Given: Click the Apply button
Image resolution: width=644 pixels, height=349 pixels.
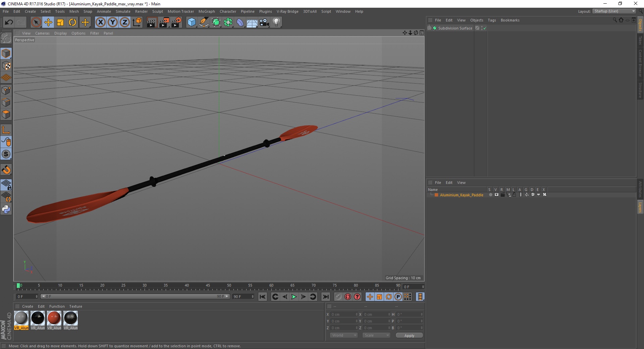Looking at the screenshot, I should point(409,336).
